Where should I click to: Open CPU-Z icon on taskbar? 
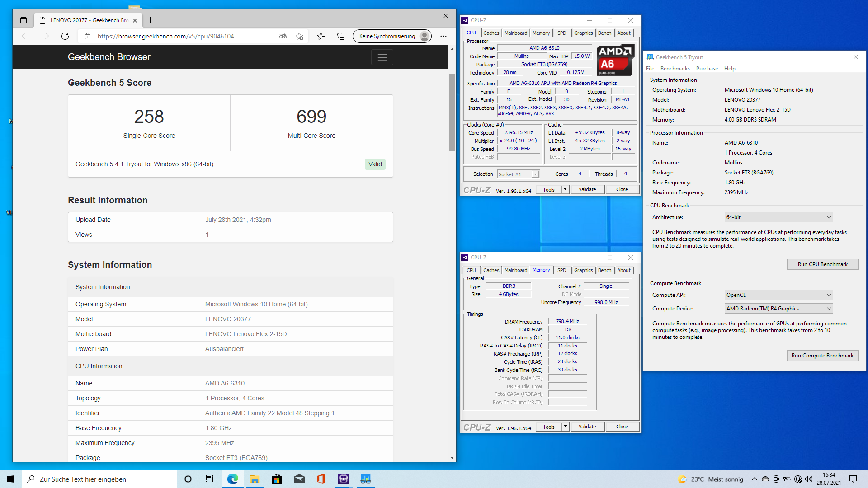(344, 479)
